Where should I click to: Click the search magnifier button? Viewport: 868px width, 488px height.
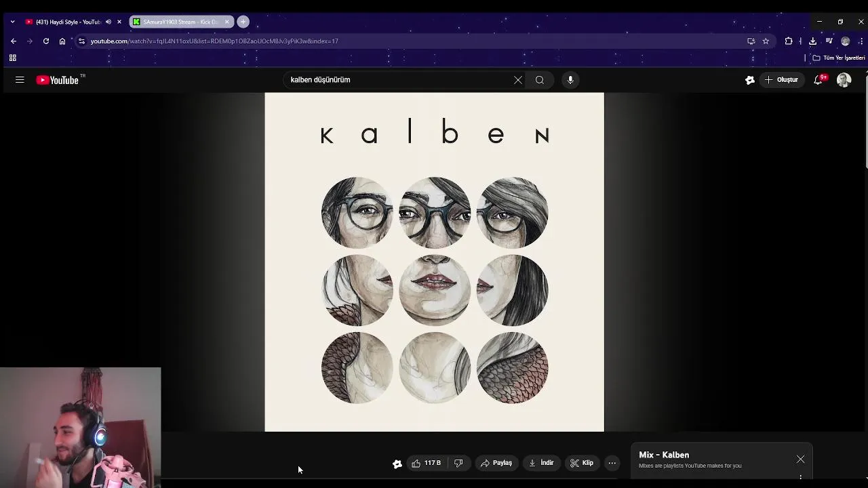pos(540,80)
